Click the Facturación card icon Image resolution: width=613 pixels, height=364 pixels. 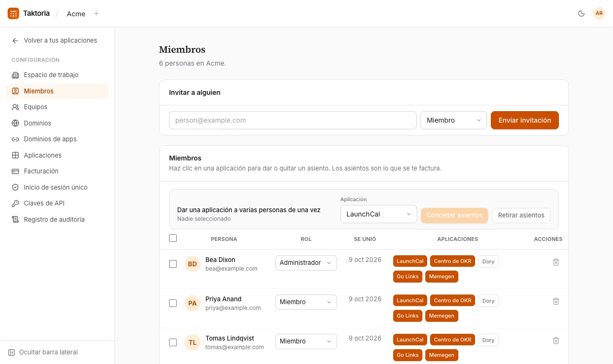pyautogui.click(x=15, y=171)
